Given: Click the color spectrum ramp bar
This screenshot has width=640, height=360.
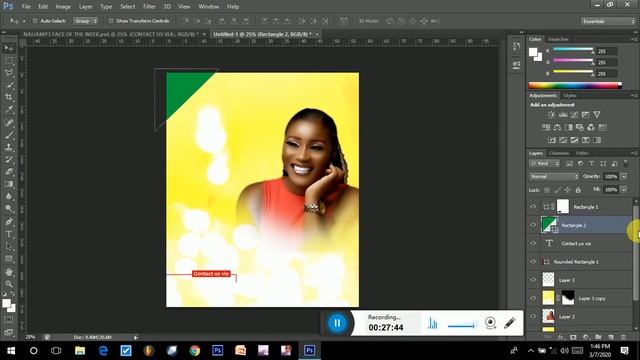Looking at the screenshot, I should tap(575, 85).
